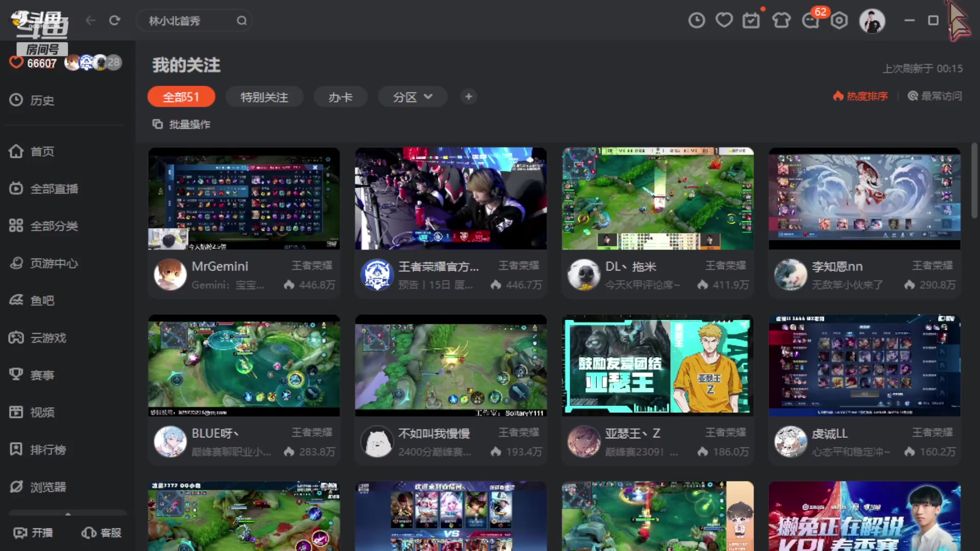This screenshot has width=980, height=551.
Task: Click 不如叫我慢慢 streamer avatar
Action: 377,441
